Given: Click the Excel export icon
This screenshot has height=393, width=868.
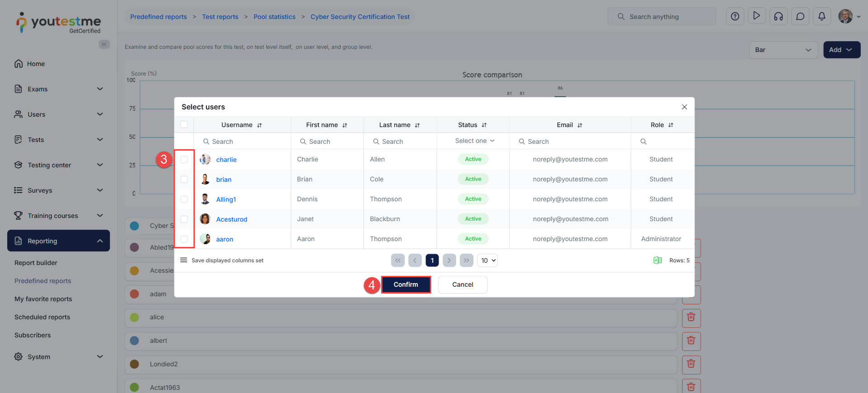Looking at the screenshot, I should (657, 260).
